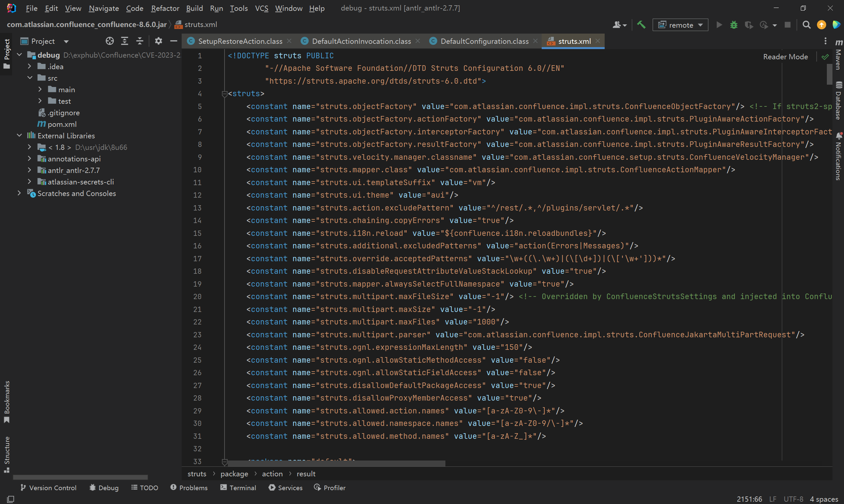Viewport: 844px width, 504px height.
Task: Open the TODO tool window
Action: point(145,488)
